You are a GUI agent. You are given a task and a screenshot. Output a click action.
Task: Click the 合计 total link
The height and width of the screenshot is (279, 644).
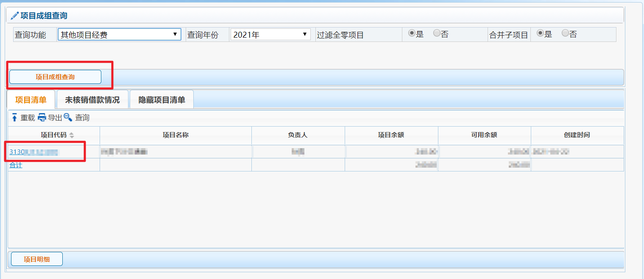16,165
